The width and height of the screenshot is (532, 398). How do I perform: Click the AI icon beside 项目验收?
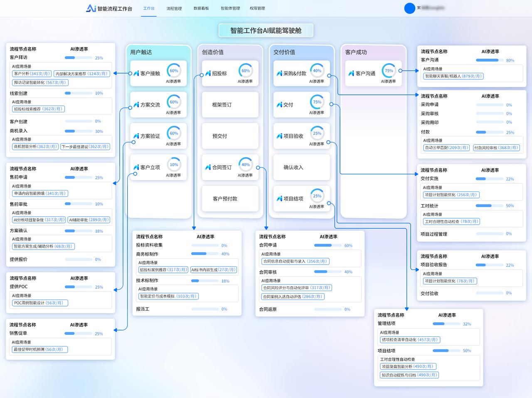[279, 136]
